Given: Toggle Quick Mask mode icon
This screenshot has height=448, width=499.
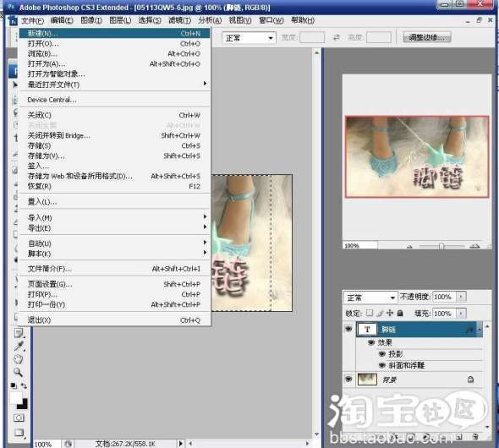Looking at the screenshot, I should (19, 418).
